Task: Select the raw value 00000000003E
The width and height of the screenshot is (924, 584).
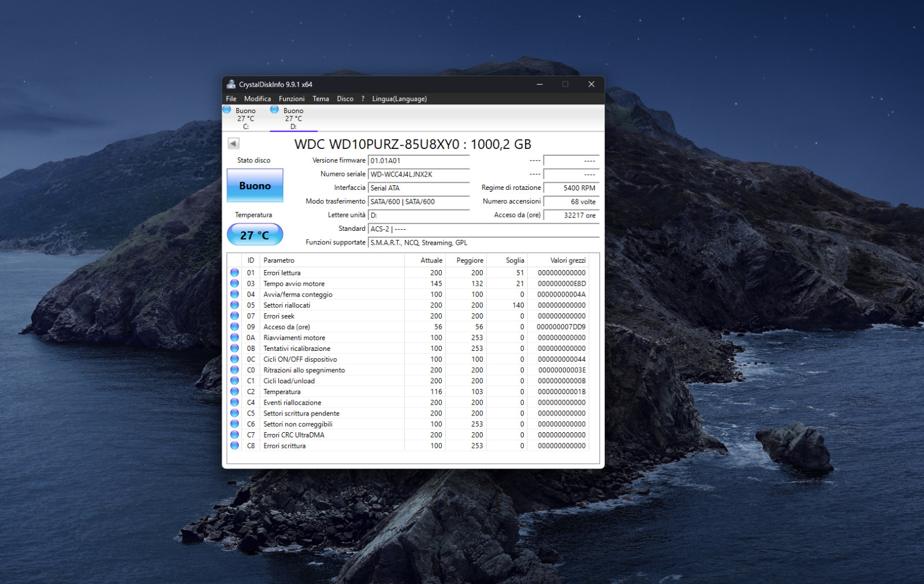Action: click(x=561, y=370)
